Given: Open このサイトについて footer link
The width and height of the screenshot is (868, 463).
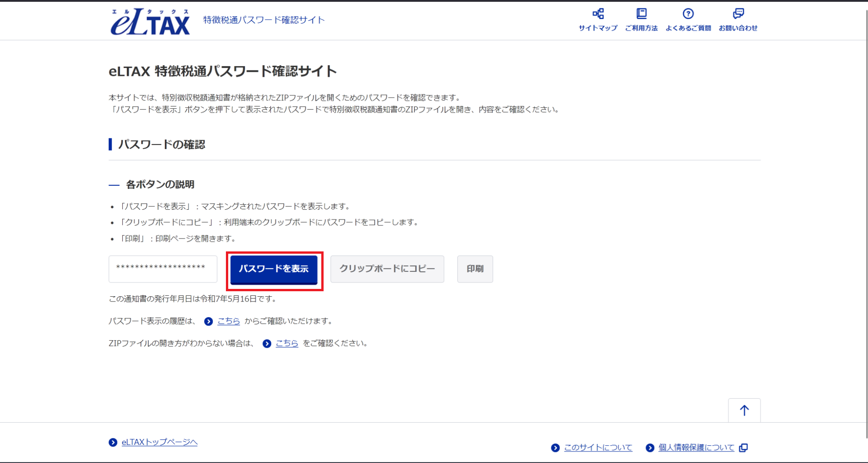Looking at the screenshot, I should (598, 448).
